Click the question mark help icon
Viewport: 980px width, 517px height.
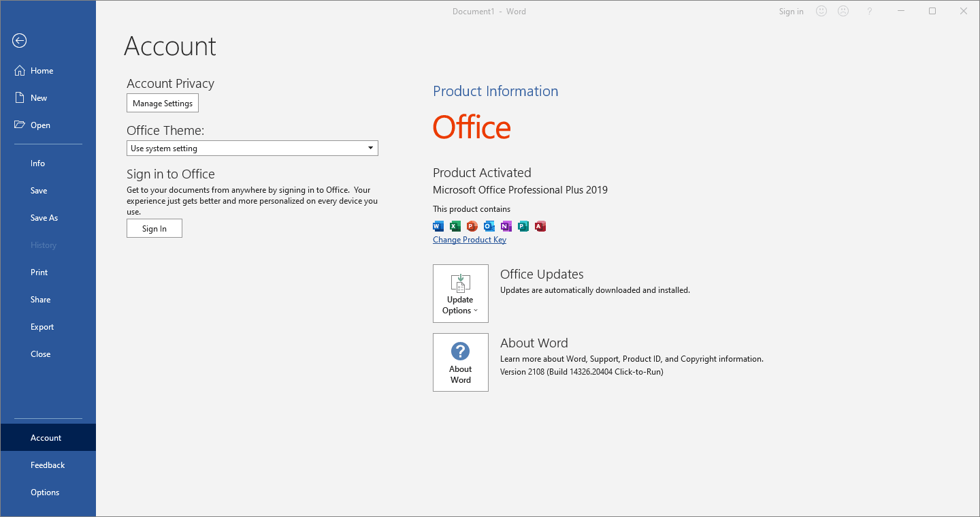[869, 12]
